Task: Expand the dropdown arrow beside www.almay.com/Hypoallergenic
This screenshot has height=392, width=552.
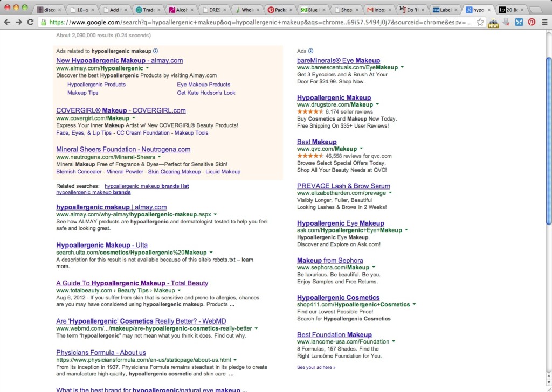Action: (x=148, y=68)
